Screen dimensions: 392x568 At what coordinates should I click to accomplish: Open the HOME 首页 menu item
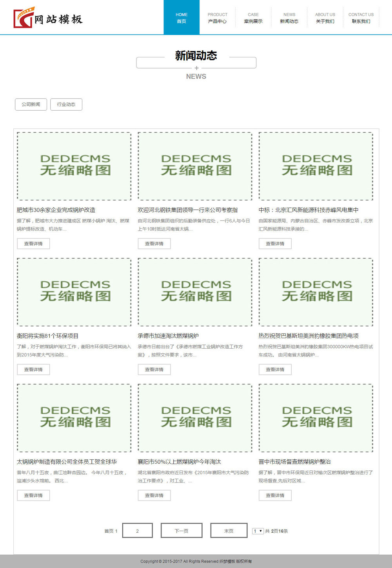(x=181, y=18)
